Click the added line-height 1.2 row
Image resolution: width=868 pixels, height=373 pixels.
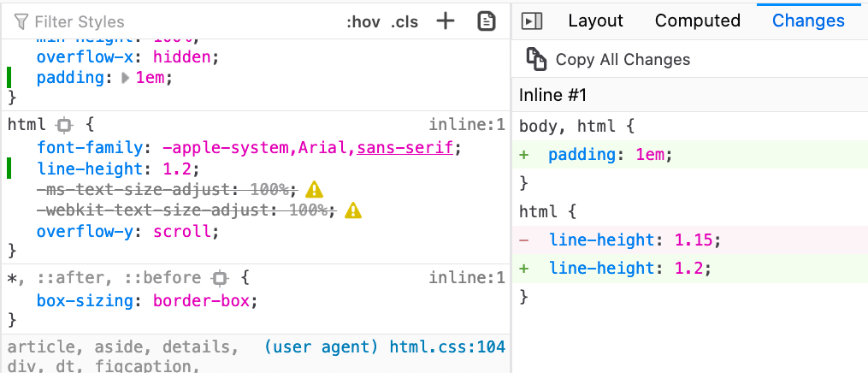pos(690,269)
